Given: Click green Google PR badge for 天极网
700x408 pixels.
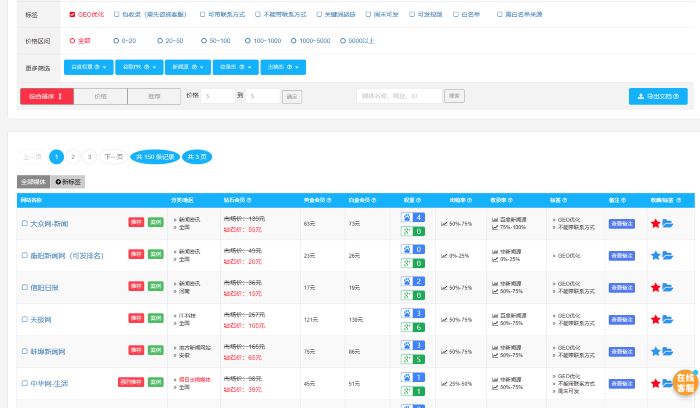Looking at the screenshot, I should point(412,328).
